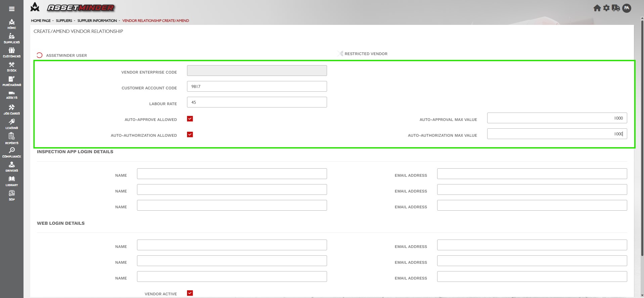Open Suppliers from the sidebar

(12, 38)
